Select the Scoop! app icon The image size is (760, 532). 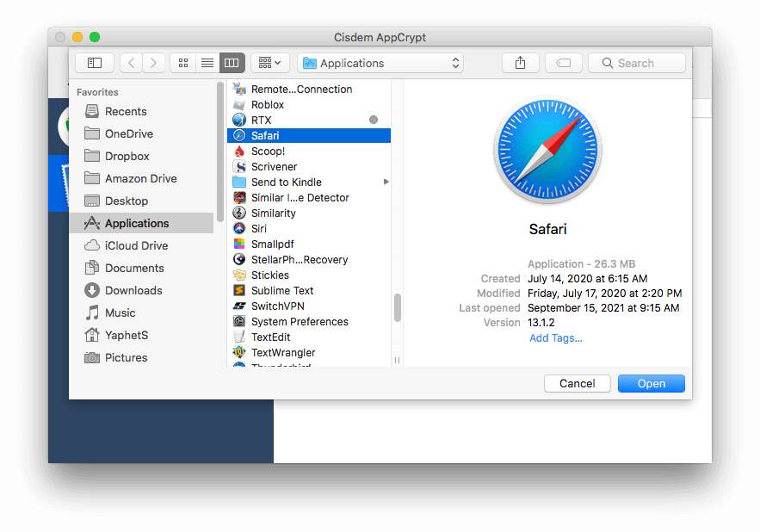[x=239, y=151]
